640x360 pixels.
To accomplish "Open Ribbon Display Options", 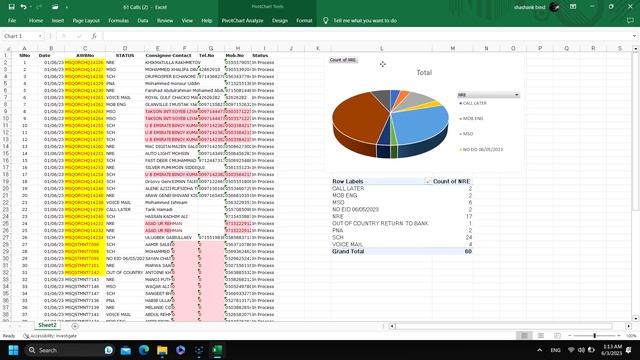I will click(x=573, y=7).
